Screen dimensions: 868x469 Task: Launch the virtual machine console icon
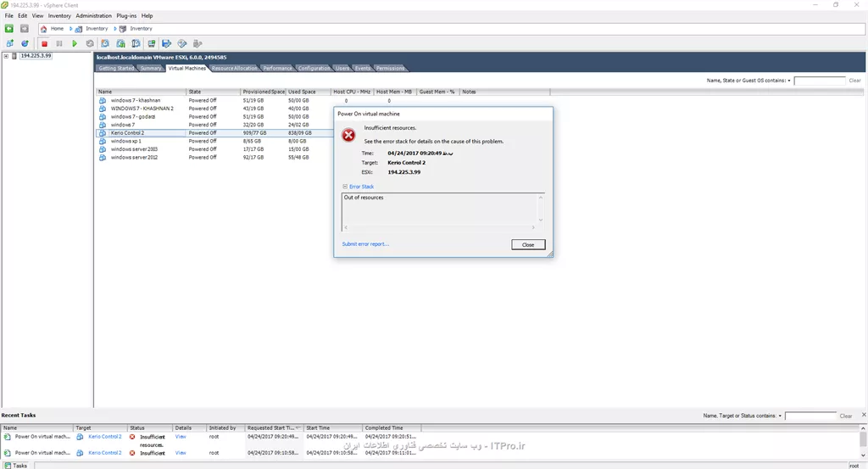tap(151, 43)
